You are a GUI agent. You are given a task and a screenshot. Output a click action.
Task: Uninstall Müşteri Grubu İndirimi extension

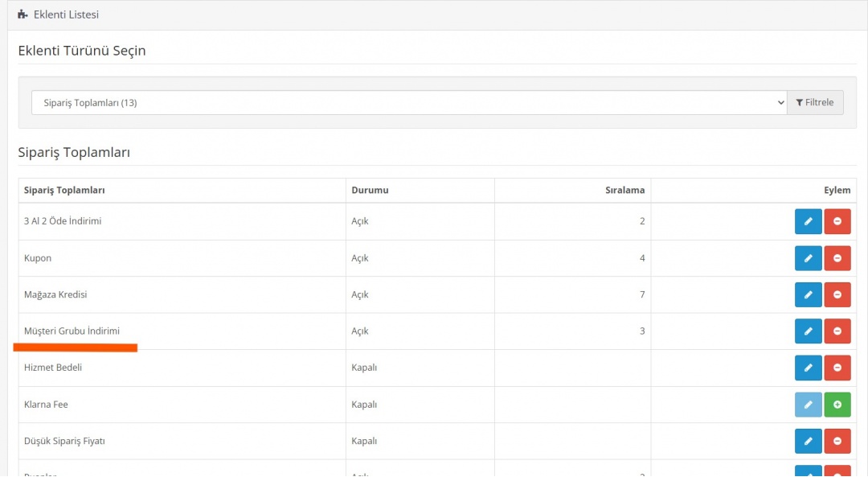click(837, 331)
